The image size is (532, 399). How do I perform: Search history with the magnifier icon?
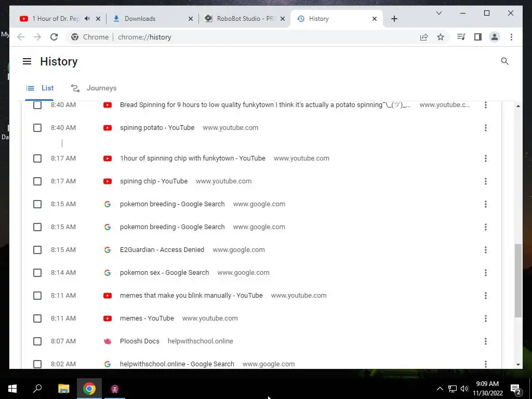click(x=504, y=61)
